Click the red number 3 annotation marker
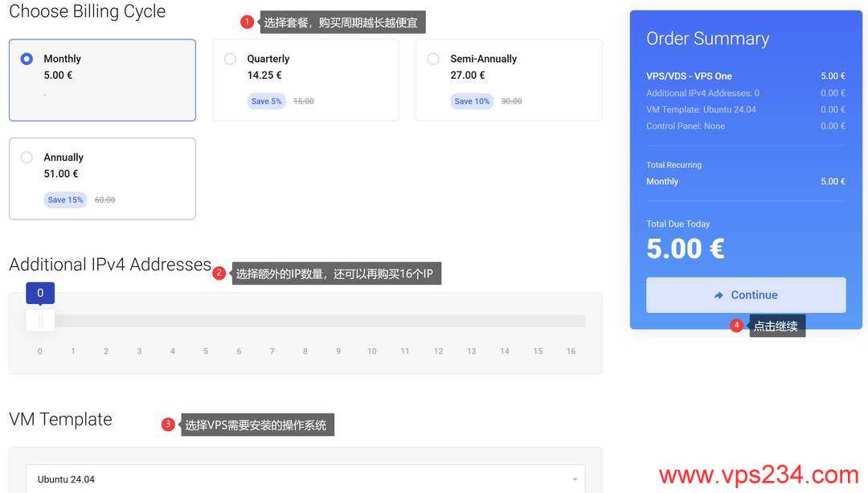 [x=168, y=425]
